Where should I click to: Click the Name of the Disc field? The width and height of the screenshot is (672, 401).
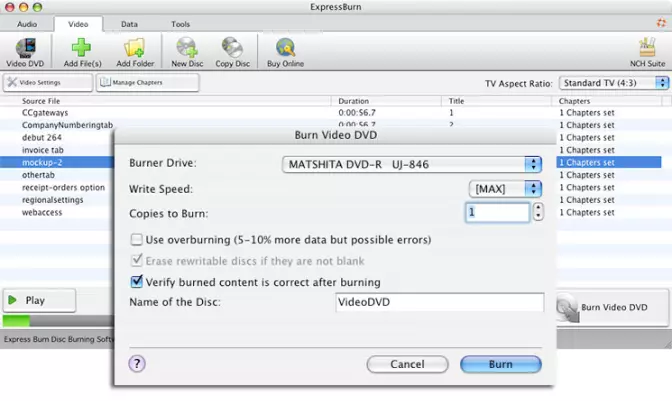[x=440, y=302]
